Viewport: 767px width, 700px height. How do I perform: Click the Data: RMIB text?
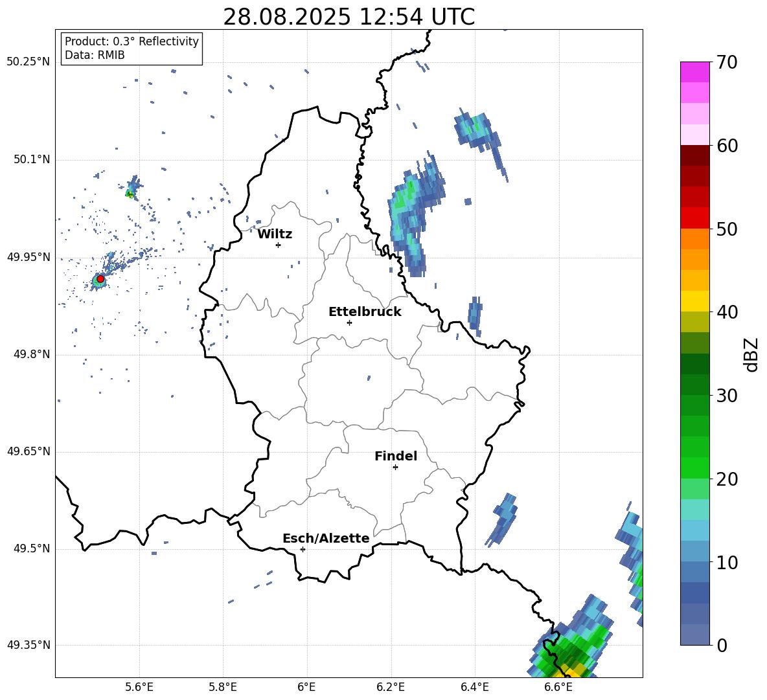pos(95,55)
